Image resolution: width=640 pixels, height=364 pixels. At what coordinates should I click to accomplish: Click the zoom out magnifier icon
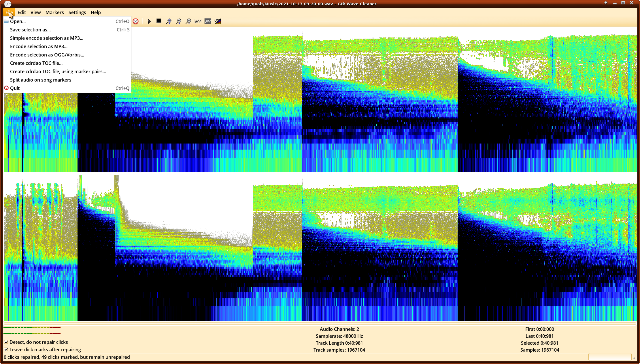pos(188,21)
